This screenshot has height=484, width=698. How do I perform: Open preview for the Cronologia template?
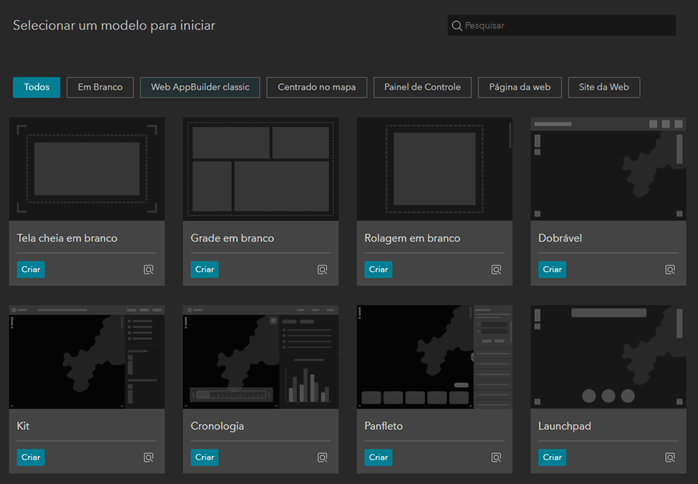[x=322, y=457]
